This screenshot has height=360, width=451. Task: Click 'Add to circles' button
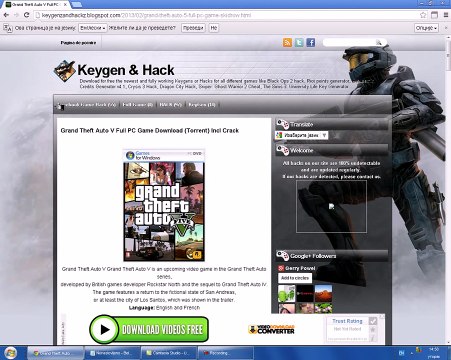tap(295, 278)
